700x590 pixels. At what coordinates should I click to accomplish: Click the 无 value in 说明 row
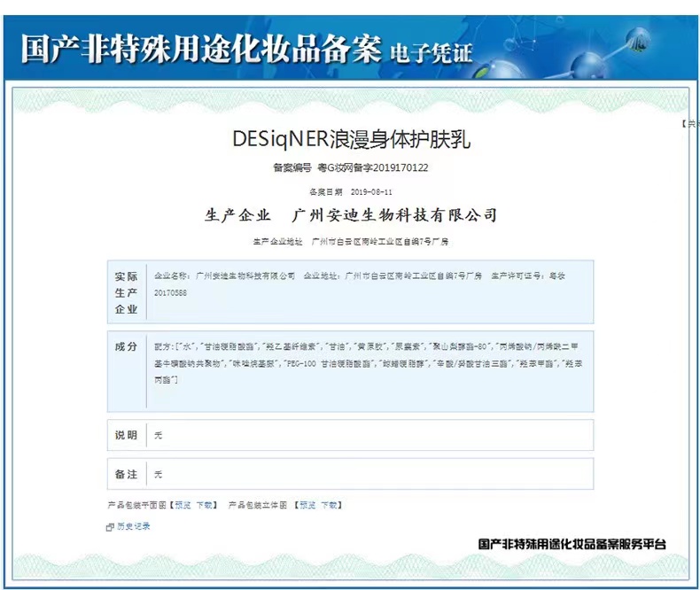[158, 435]
